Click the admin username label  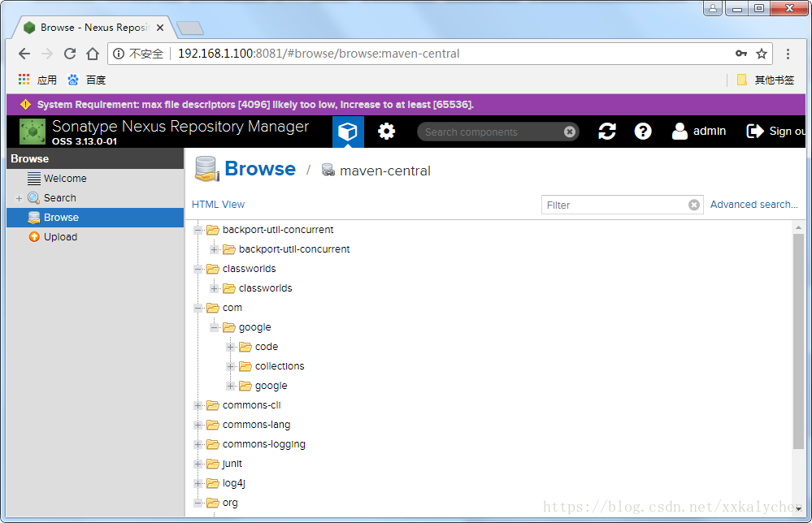[710, 132]
